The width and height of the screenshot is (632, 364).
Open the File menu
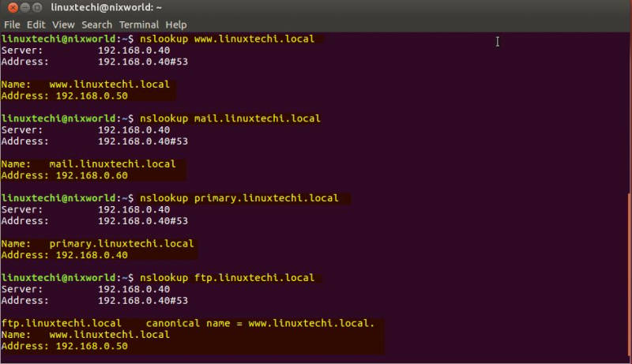coord(12,24)
